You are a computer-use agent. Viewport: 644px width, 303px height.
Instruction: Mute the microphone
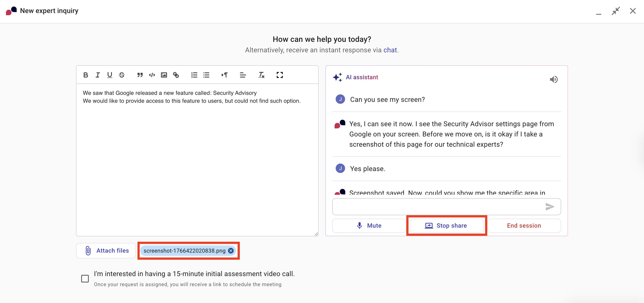[369, 225]
